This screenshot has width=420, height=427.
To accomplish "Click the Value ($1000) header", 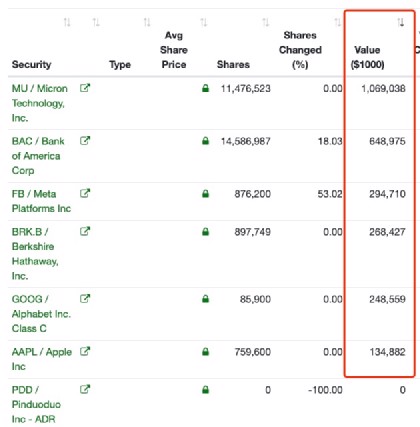I will [367, 57].
